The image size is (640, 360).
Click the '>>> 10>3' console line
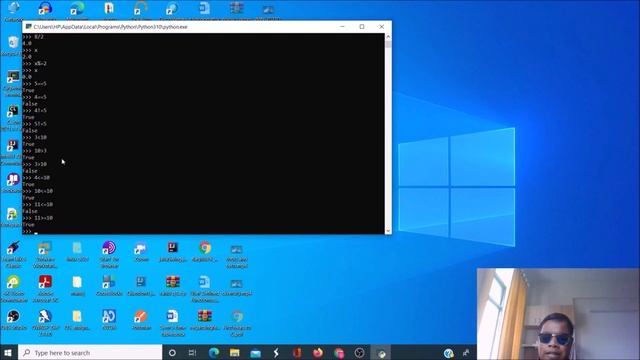point(35,151)
